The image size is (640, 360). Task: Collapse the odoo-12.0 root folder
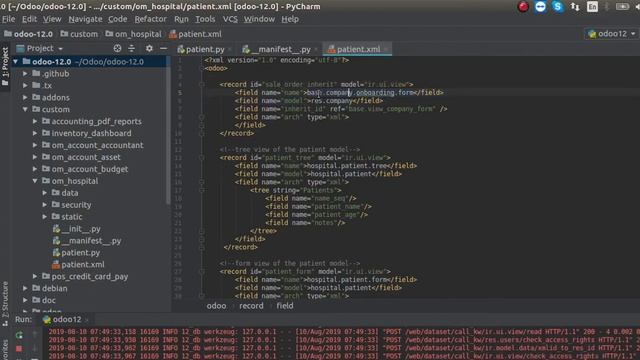[16, 62]
